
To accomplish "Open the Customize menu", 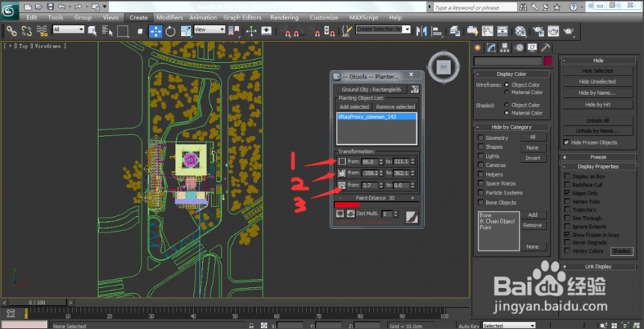I will point(323,18).
